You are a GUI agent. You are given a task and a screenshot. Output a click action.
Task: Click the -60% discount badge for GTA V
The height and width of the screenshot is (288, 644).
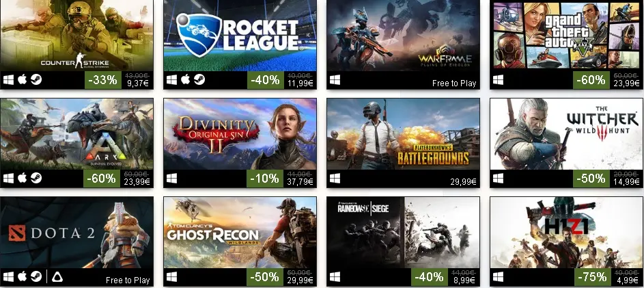tap(591, 80)
